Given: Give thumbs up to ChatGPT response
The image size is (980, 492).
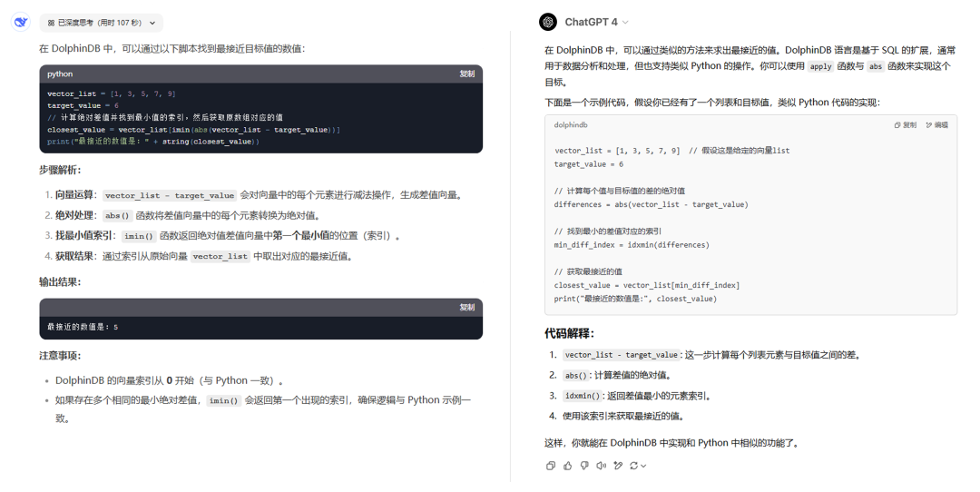Looking at the screenshot, I should coord(567,465).
